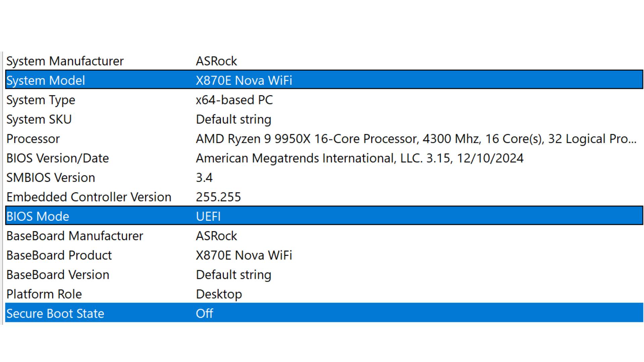Click the highlighted BIOS Mode row label

pyautogui.click(x=38, y=217)
